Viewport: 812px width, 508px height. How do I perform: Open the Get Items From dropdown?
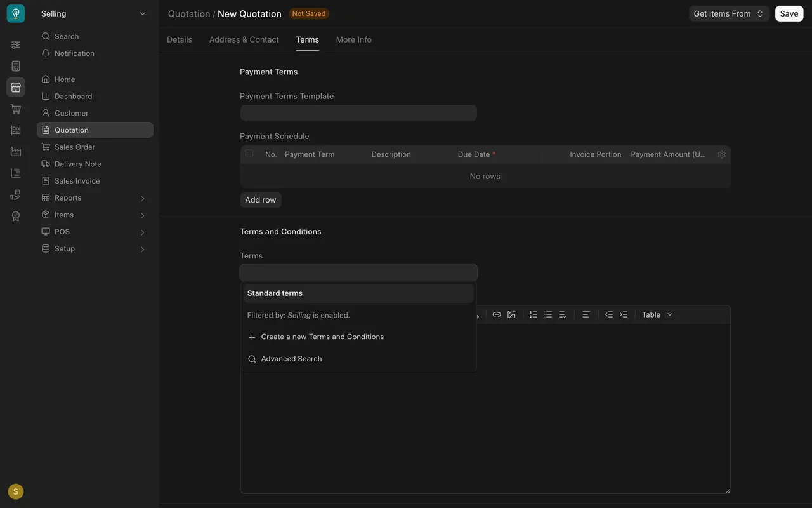729,13
